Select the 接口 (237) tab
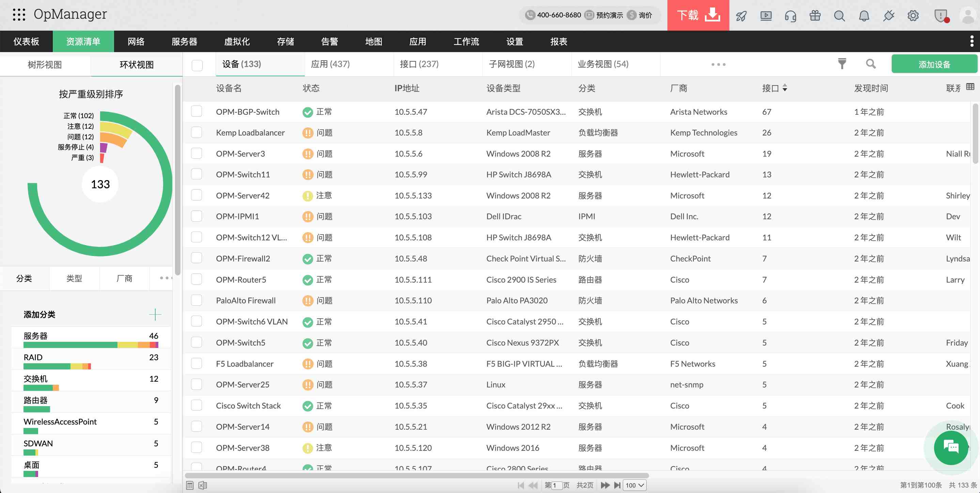 (x=419, y=64)
